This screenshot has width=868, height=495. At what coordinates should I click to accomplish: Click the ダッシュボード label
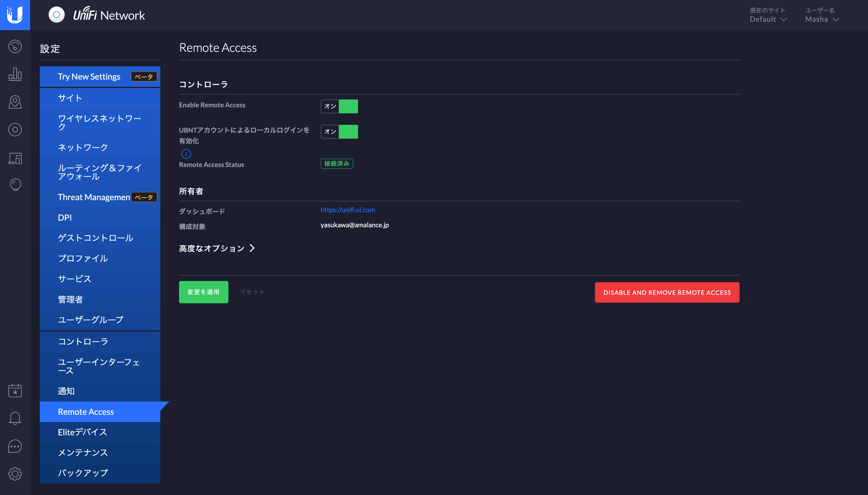pos(202,211)
